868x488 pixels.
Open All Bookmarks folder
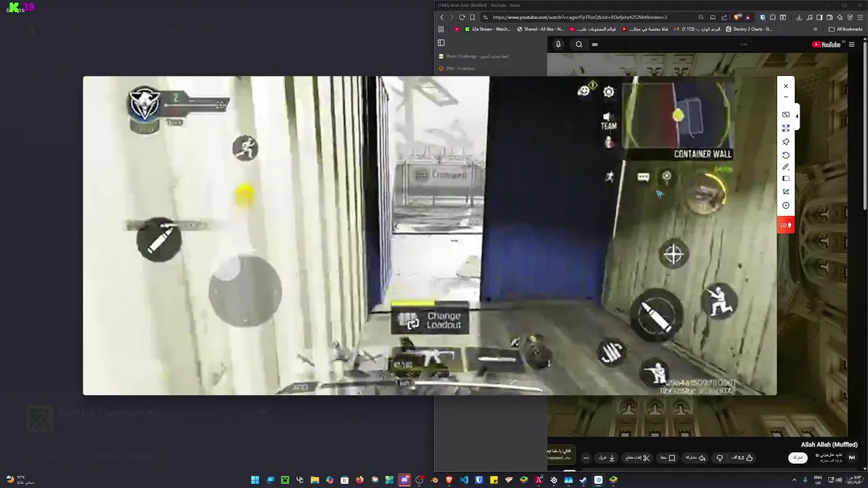coord(845,29)
